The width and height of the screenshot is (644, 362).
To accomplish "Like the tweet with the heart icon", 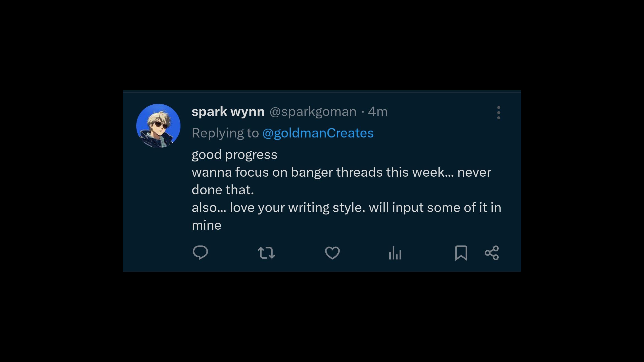I will pyautogui.click(x=332, y=253).
